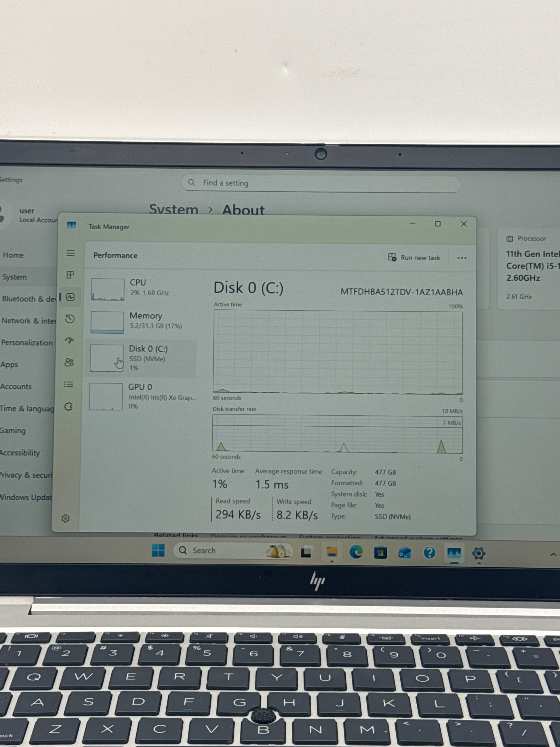The image size is (560, 747).
Task: Show hidden system tray icons chevron
Action: click(553, 554)
